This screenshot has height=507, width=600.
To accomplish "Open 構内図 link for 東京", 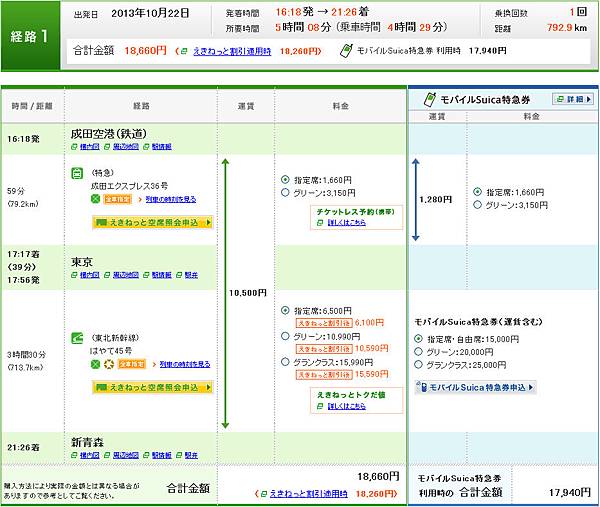I will click(90, 275).
